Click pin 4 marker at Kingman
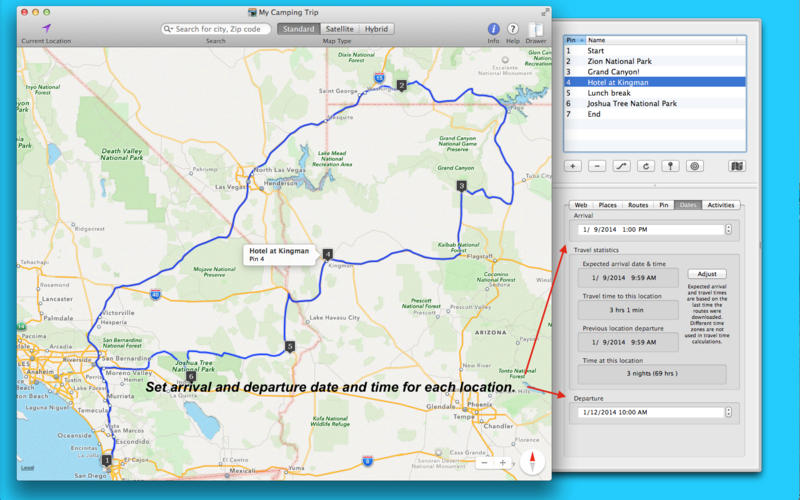 (x=328, y=254)
